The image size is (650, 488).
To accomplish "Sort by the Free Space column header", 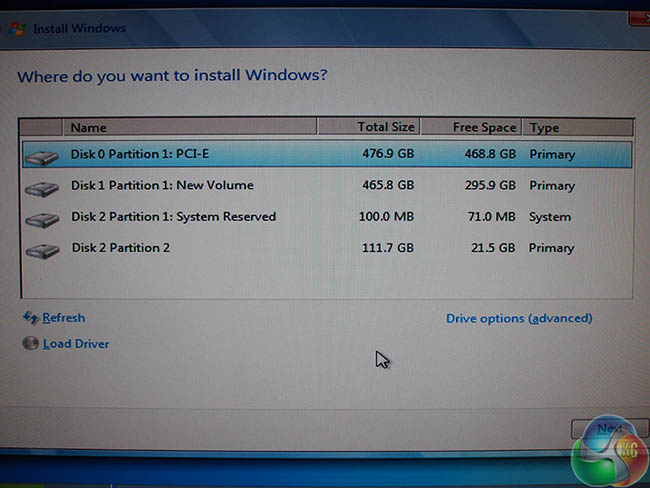I will coord(471,127).
